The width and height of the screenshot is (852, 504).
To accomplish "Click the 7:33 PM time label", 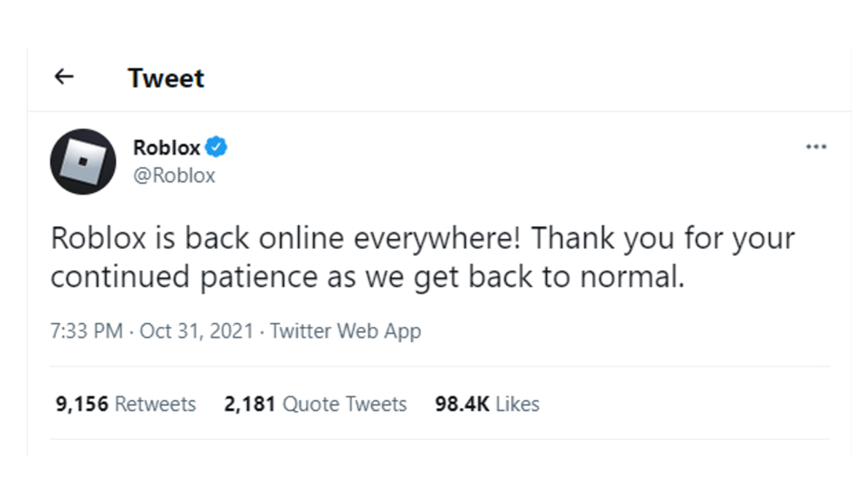I will tap(83, 331).
